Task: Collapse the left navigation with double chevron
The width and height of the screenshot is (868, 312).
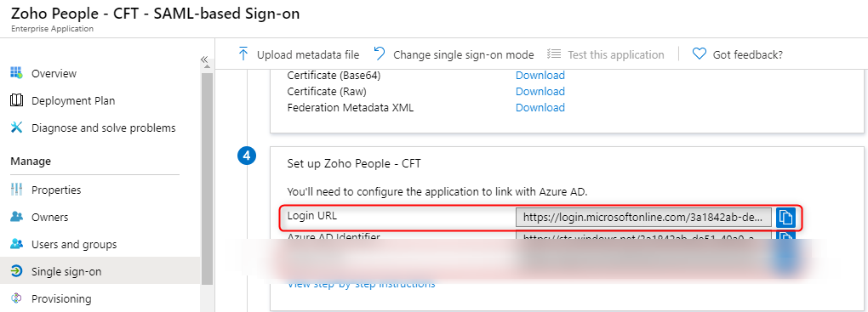Action: 204,60
